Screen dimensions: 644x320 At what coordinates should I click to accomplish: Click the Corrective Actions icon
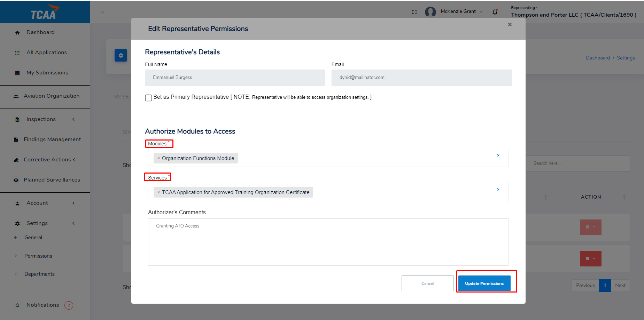tap(16, 160)
